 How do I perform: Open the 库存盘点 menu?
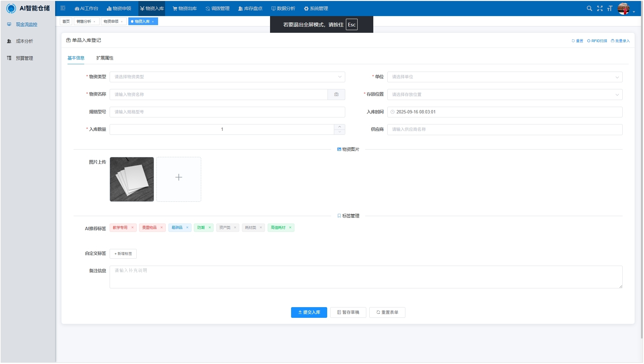tap(250, 8)
